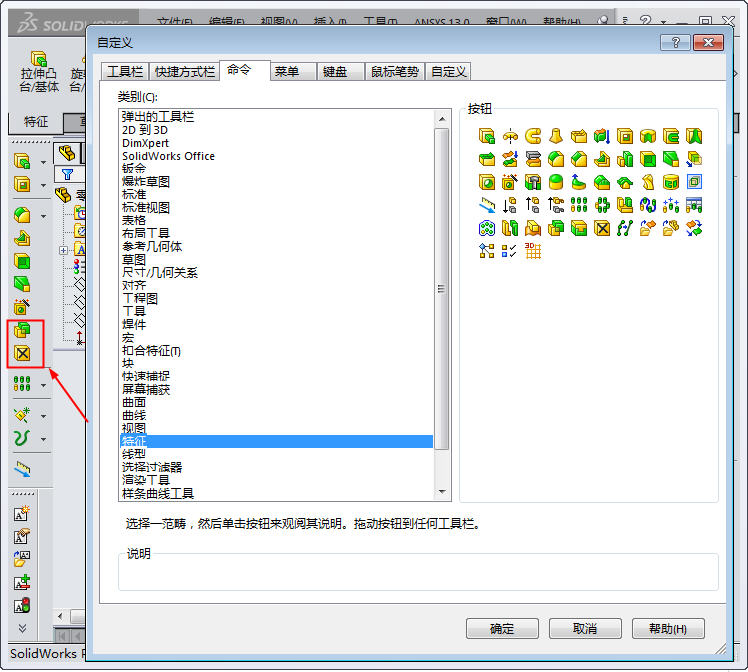Select 曲面 in the category list
This screenshot has height=672, width=748.
pos(134,402)
